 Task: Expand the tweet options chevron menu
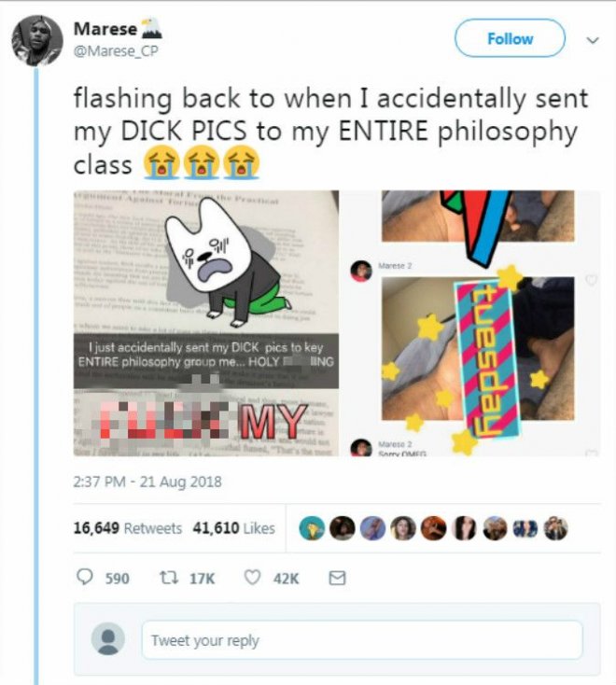(x=590, y=40)
